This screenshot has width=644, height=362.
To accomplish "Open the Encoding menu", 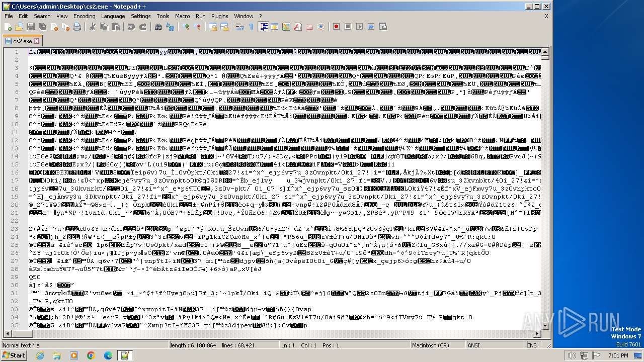I will (x=85, y=16).
